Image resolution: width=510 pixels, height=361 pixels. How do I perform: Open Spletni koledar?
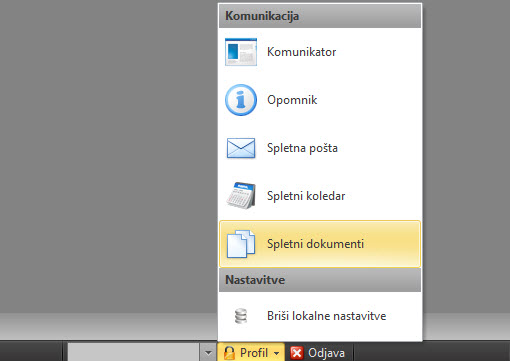pyautogui.click(x=320, y=196)
